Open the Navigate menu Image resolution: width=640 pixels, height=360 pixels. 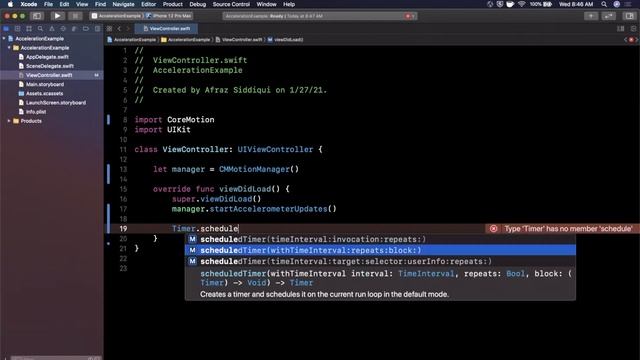coord(123,4)
